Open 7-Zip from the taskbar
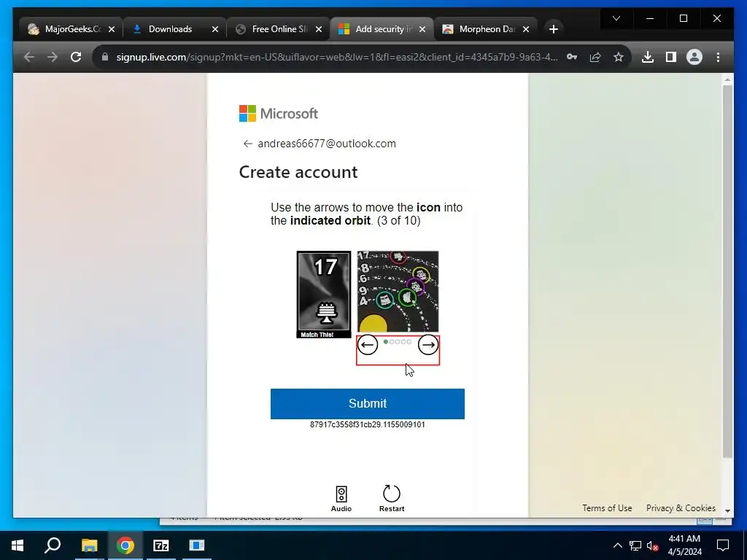747x560 pixels. pos(161,545)
